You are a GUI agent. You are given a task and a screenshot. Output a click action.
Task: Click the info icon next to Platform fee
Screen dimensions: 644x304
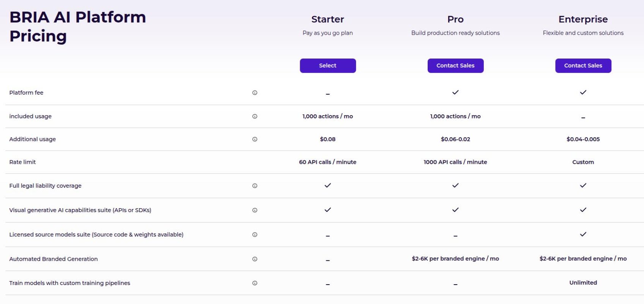point(255,92)
